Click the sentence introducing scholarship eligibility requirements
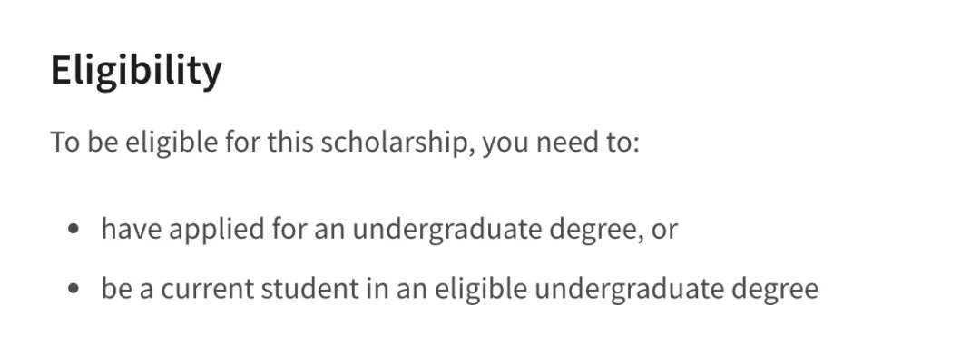Screen dimensions: 980x346 (x=345, y=143)
